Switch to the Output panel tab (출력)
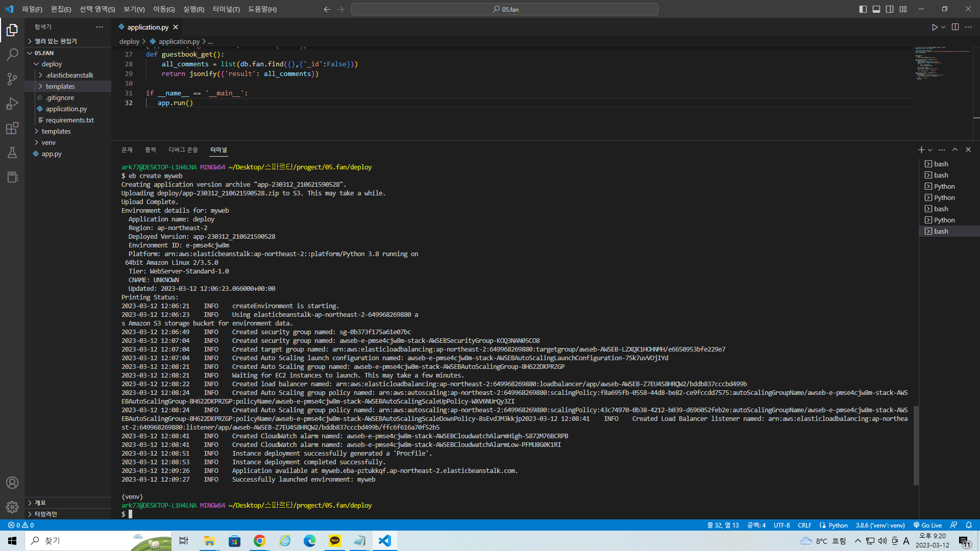Viewport: 980px width, 551px height. [151, 150]
